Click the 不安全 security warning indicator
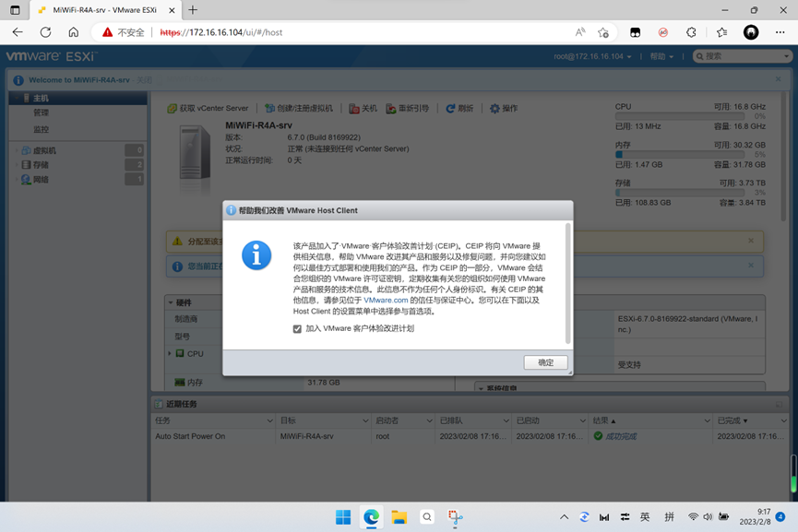The width and height of the screenshot is (798, 532). pos(124,32)
